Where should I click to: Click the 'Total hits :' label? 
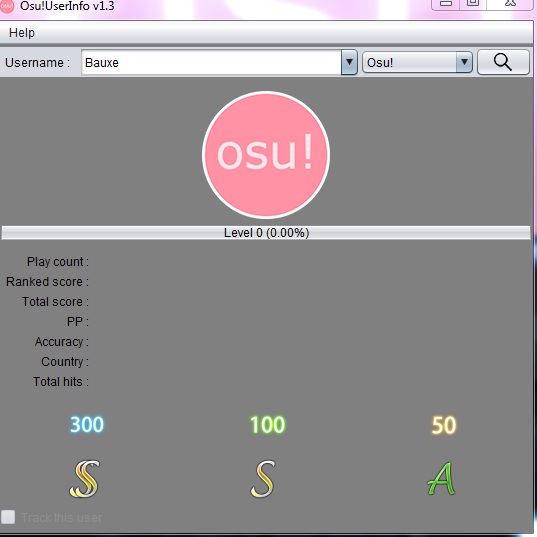pyautogui.click(x=61, y=382)
